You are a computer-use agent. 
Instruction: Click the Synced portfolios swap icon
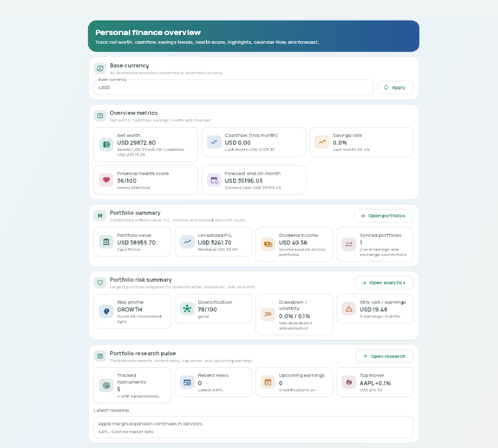(x=349, y=244)
